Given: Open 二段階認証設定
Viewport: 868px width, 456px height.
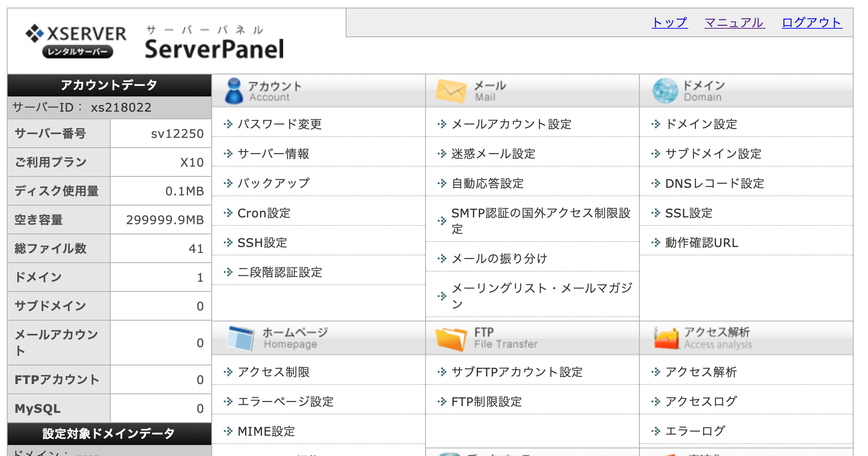Looking at the screenshot, I should pyautogui.click(x=279, y=272).
